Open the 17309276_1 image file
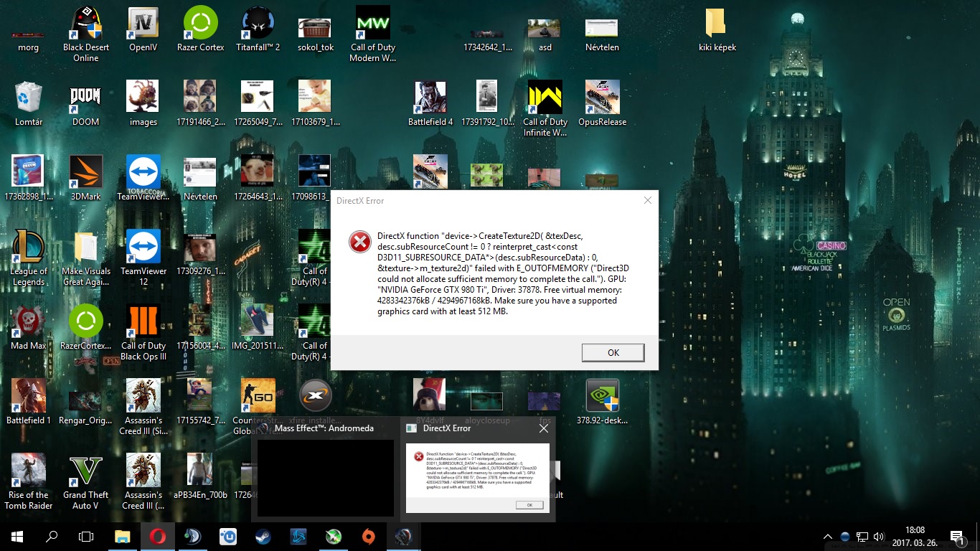Viewport: 980px width, 551px height. (201, 254)
